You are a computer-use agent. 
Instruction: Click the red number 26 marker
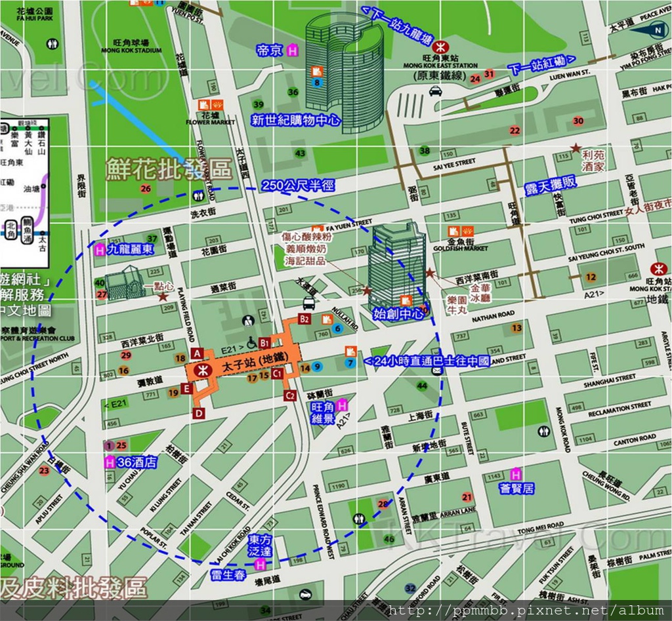146,188
